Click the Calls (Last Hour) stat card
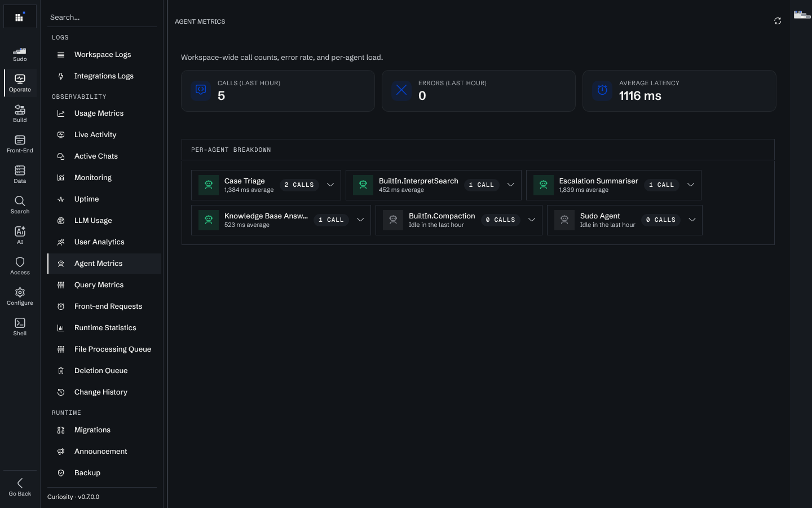 coord(278,91)
